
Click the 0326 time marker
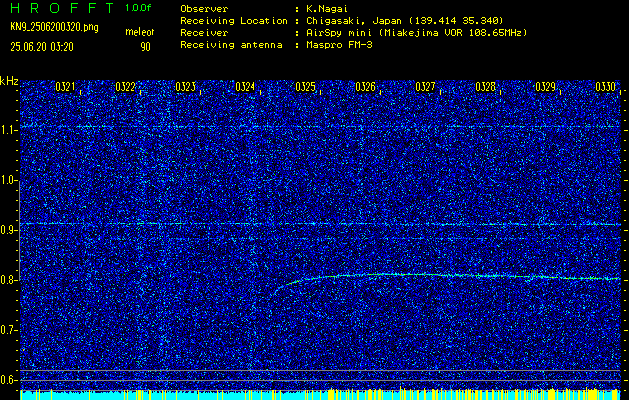click(x=365, y=87)
